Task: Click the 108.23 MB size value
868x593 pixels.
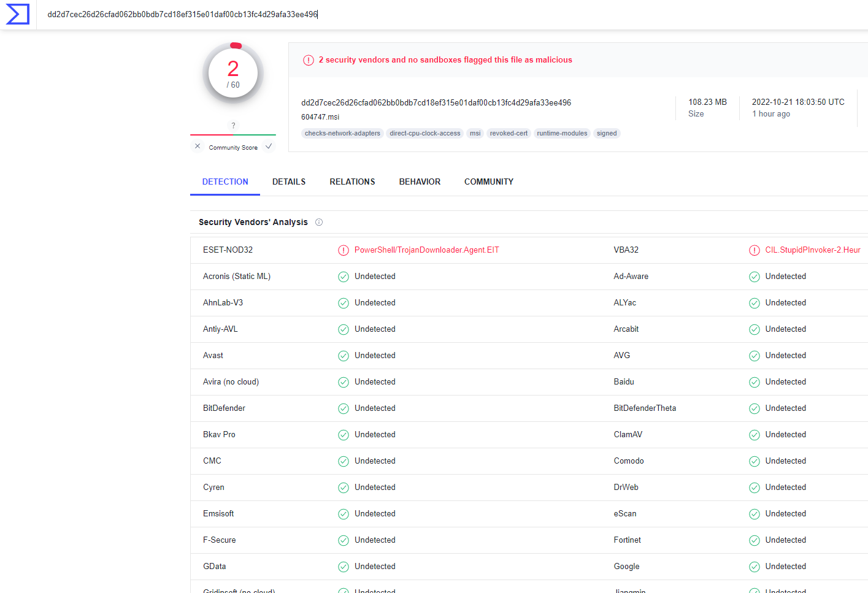Action: click(x=707, y=102)
